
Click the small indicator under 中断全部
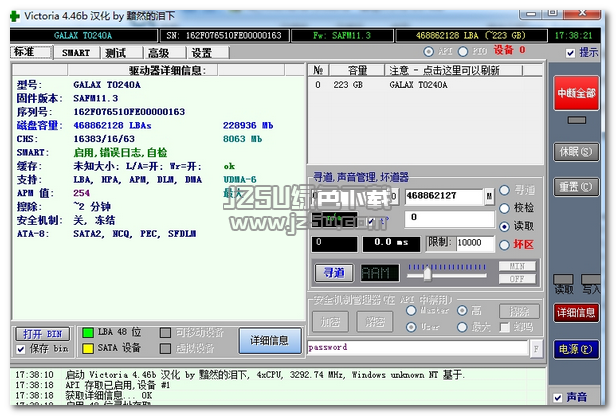coord(576,120)
